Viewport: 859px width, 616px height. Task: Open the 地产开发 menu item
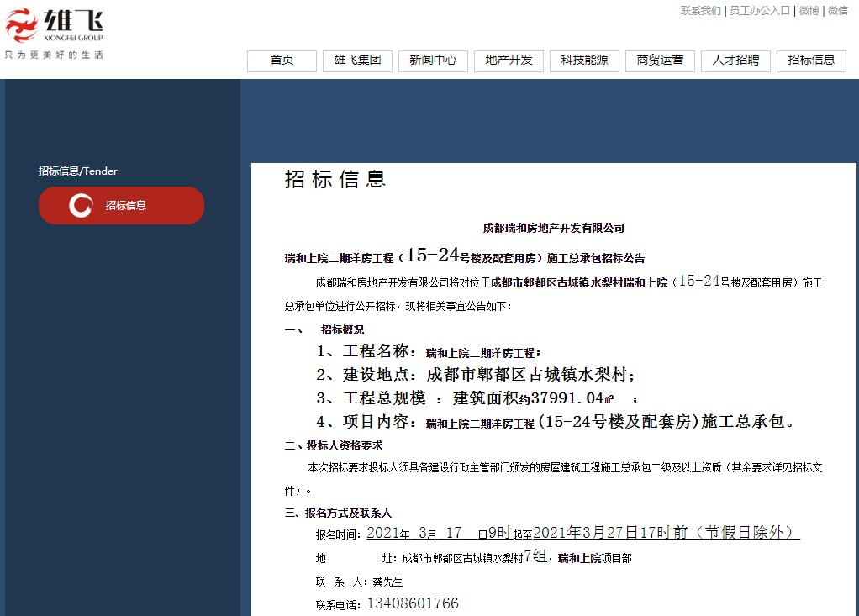click(508, 61)
